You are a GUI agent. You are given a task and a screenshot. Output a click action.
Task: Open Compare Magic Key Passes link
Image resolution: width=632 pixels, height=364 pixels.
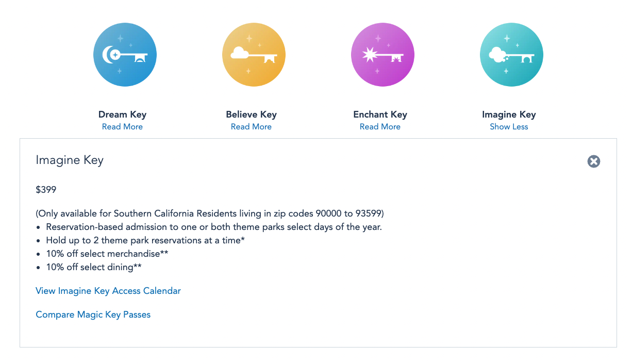[x=93, y=315]
